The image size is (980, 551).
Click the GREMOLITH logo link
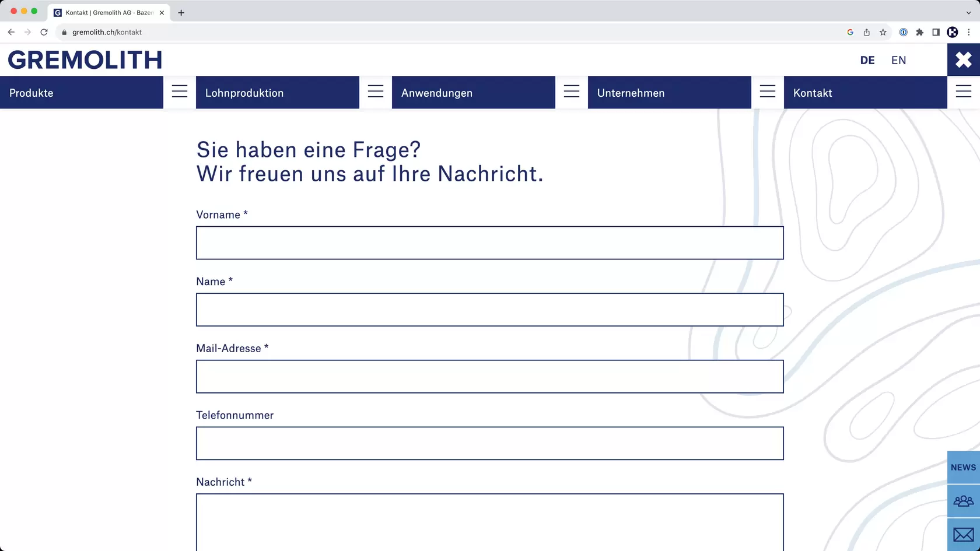coord(85,60)
